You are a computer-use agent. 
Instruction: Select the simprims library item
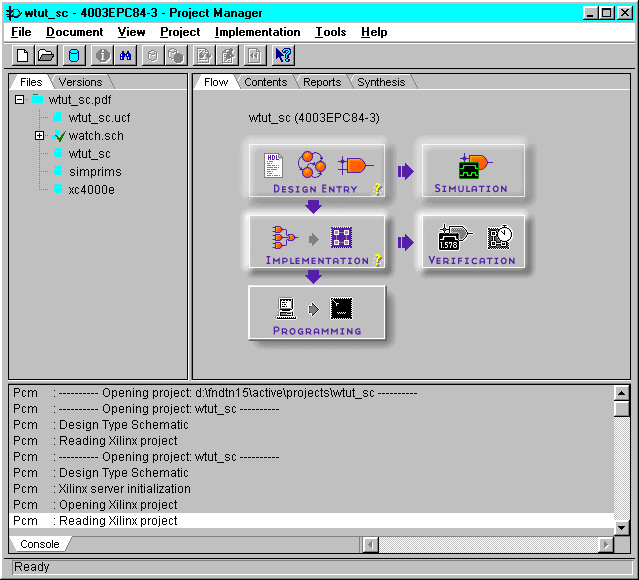click(95, 172)
